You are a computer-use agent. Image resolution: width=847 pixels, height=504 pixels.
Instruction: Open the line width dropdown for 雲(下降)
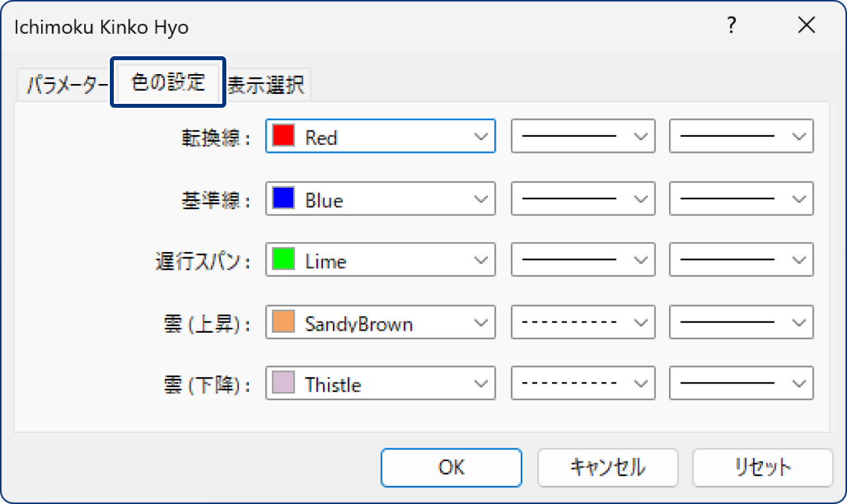tap(740, 383)
